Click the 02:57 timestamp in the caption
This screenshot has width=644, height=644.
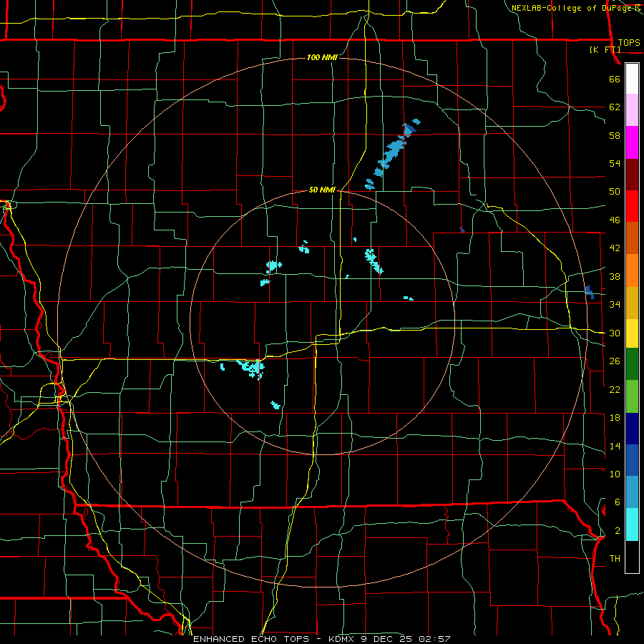(434, 639)
